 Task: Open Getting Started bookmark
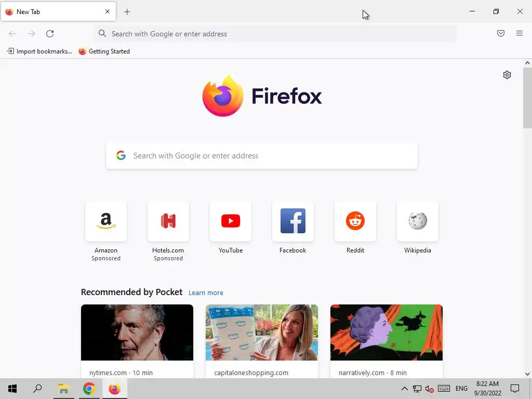click(x=104, y=51)
